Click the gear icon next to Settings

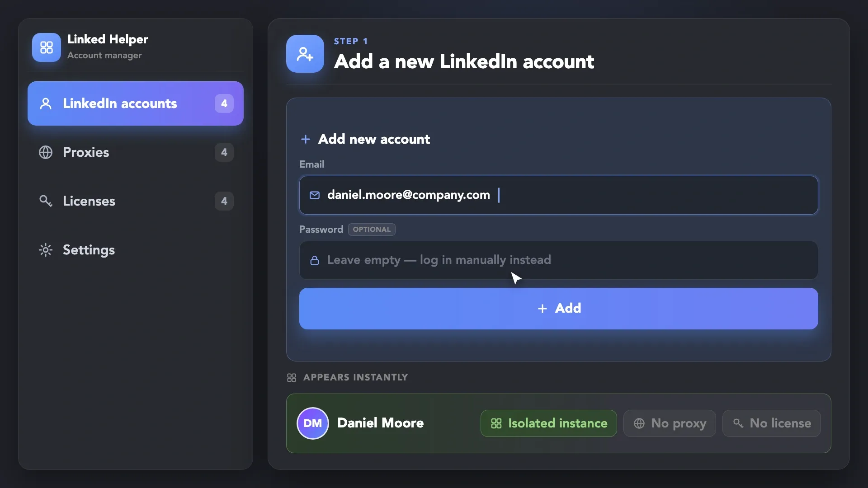[46, 250]
